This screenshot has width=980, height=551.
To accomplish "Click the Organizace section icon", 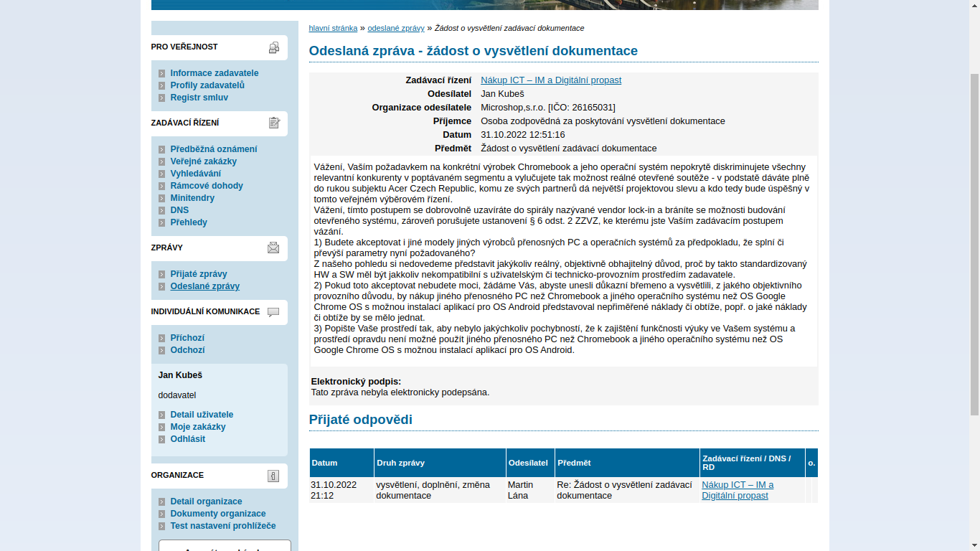I will 273,476.
